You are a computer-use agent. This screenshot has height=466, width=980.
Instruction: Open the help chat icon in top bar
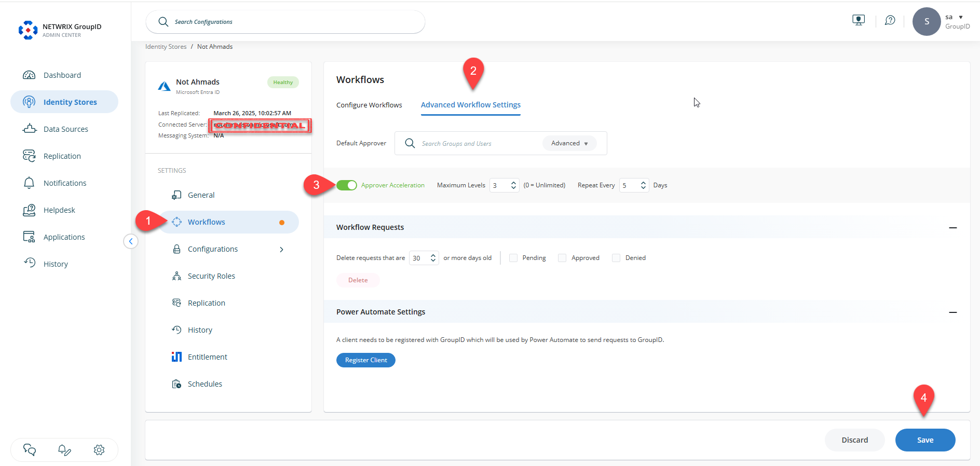(x=890, y=20)
